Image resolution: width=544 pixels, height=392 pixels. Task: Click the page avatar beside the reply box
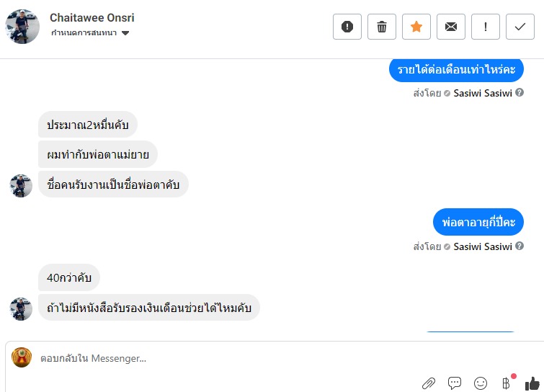(22, 357)
